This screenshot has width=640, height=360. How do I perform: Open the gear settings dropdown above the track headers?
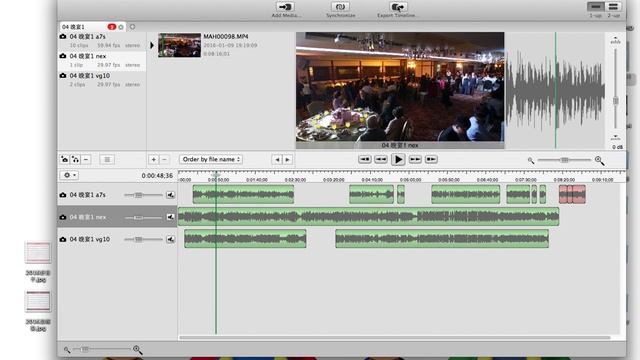point(69,175)
